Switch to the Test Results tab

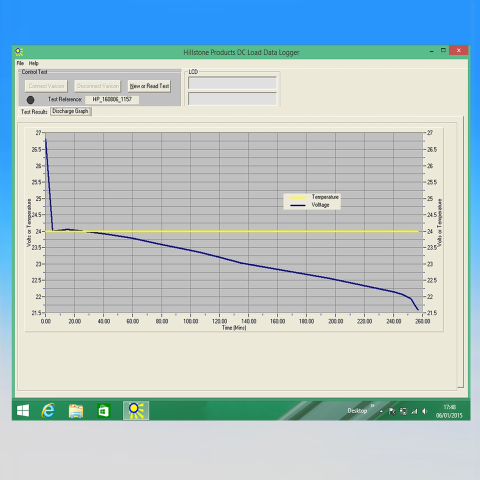point(34,112)
